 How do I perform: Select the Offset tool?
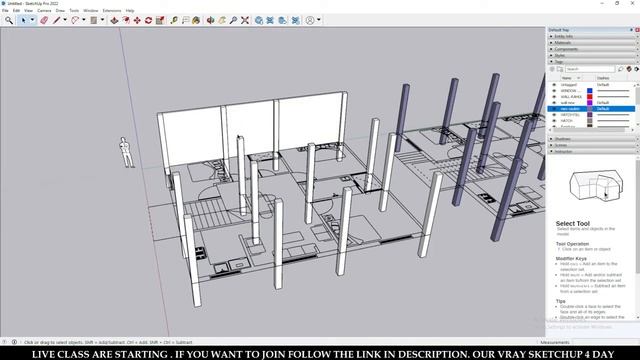click(126, 20)
